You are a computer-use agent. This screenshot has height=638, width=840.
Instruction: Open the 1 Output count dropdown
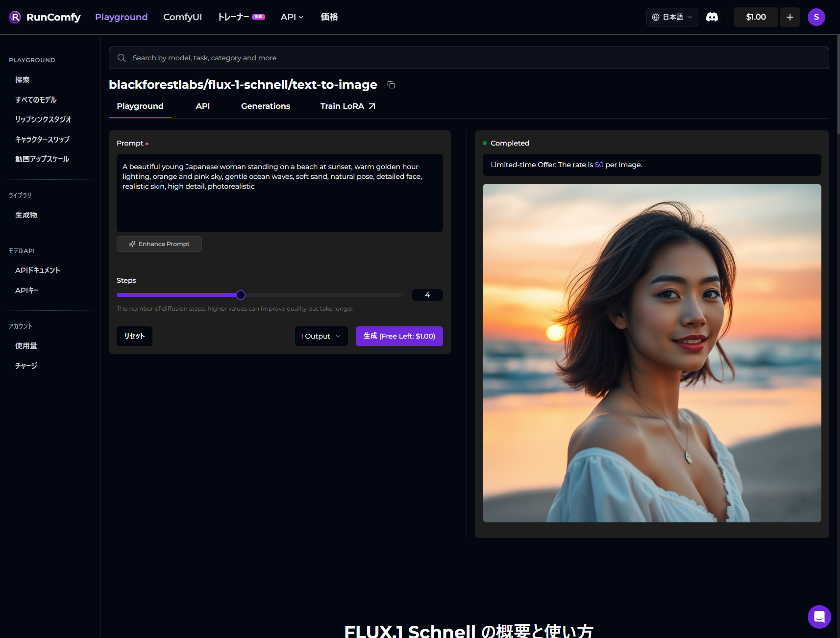point(321,336)
